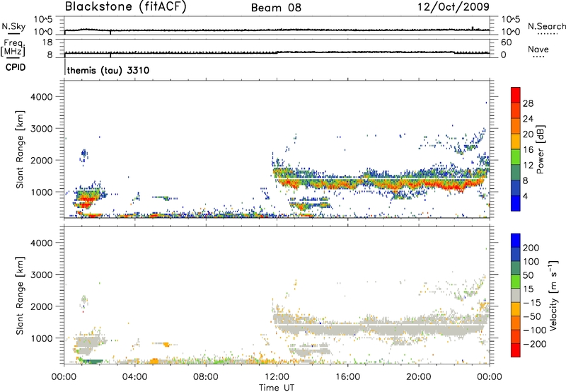This screenshot has height=392, width=566.
Task: Click the 28 tick on Power colorbar
Action: tap(528, 103)
